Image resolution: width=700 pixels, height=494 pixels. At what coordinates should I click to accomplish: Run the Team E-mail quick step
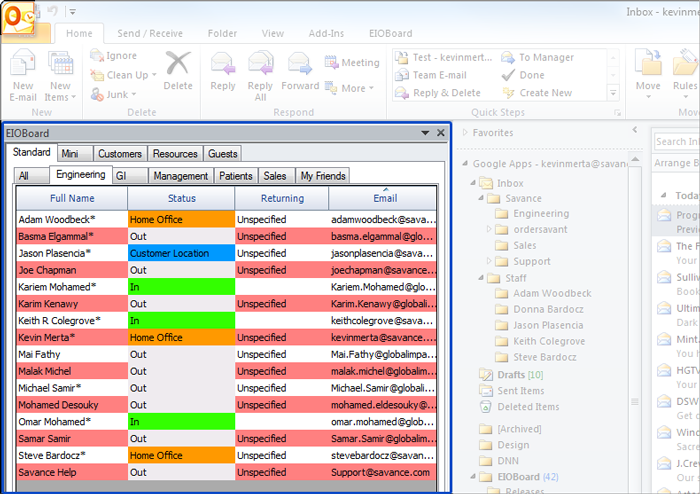(x=432, y=75)
